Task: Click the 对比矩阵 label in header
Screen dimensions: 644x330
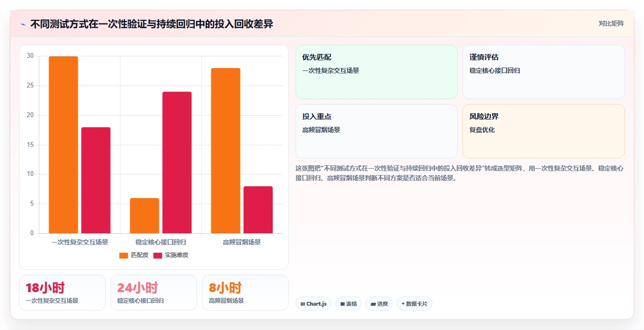Action: (611, 23)
